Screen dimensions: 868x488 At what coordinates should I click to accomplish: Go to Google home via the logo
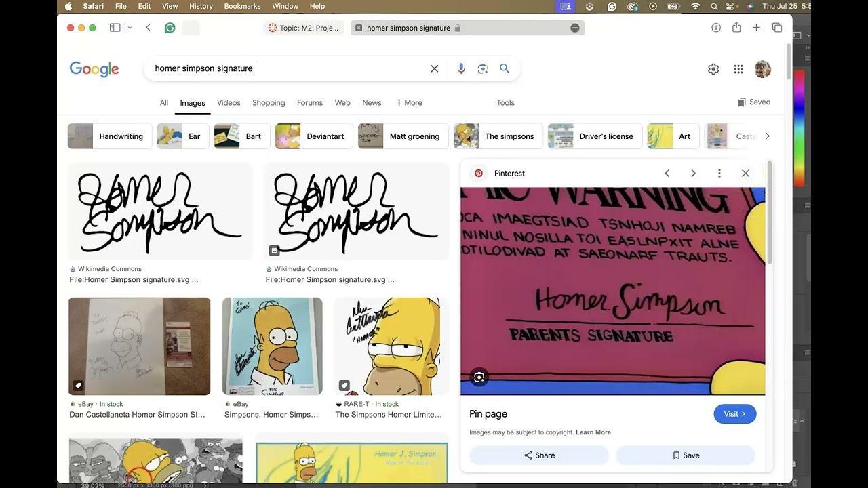click(94, 69)
